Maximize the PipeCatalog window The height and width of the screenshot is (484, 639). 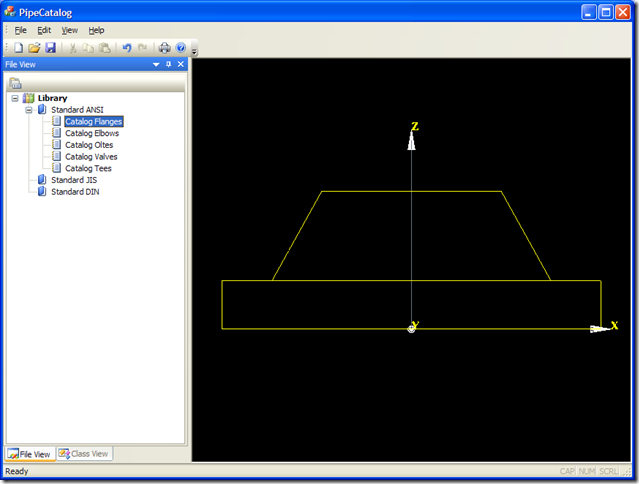(606, 12)
